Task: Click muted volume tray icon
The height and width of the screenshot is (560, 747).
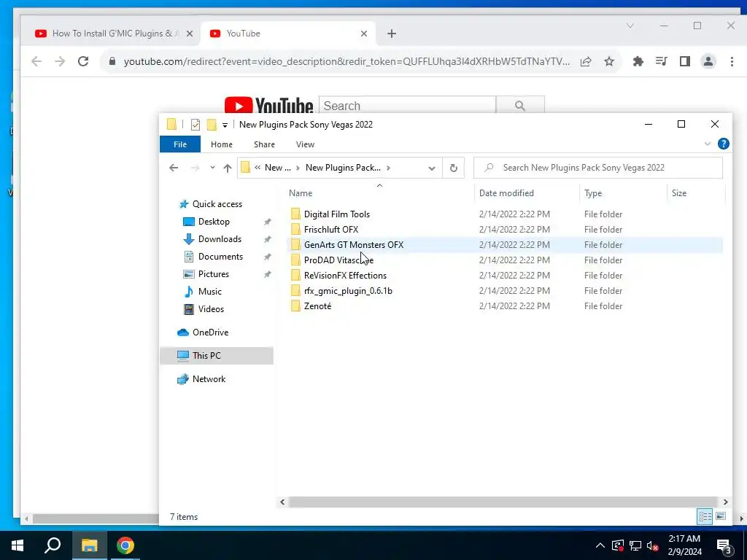Action: [653, 545]
